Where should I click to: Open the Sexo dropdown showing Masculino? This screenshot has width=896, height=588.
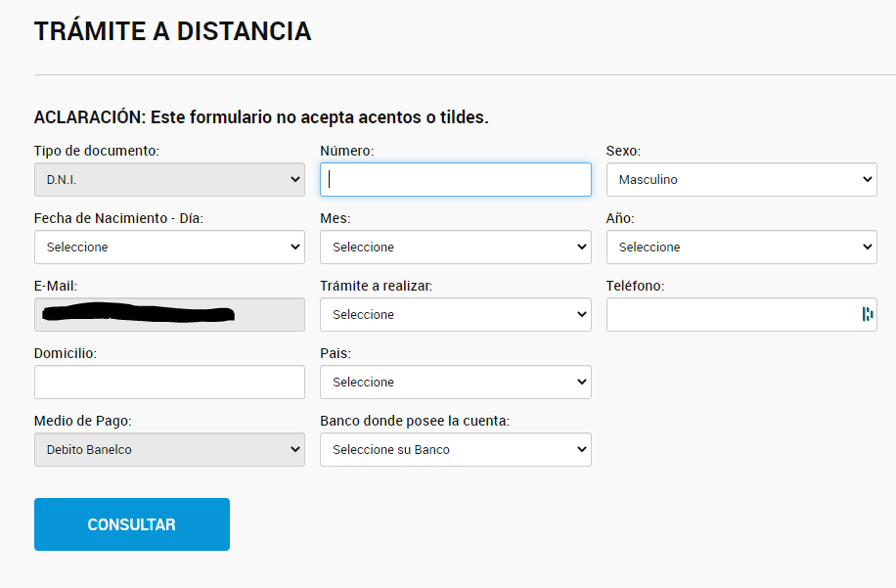[741, 179]
